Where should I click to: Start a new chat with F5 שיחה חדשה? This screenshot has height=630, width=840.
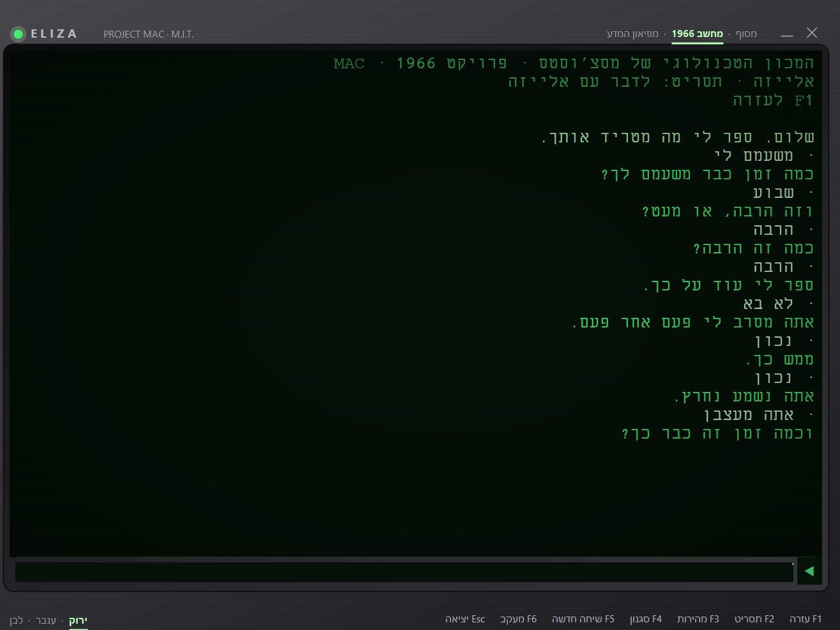tap(583, 619)
